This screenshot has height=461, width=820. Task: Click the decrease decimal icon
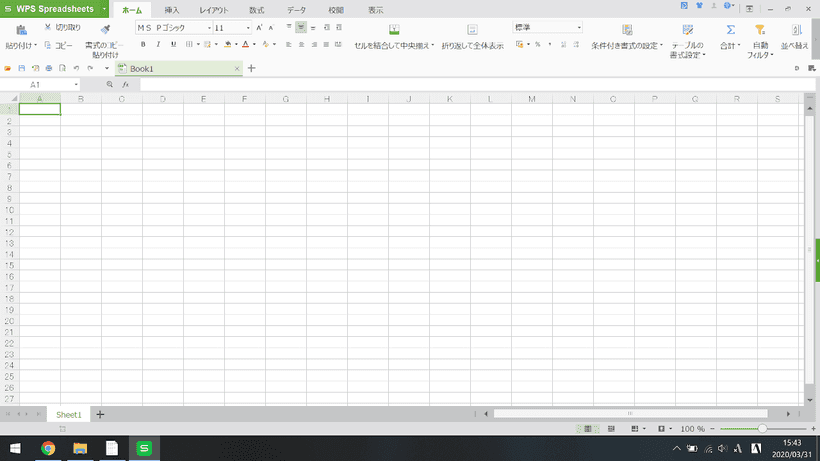(576, 44)
